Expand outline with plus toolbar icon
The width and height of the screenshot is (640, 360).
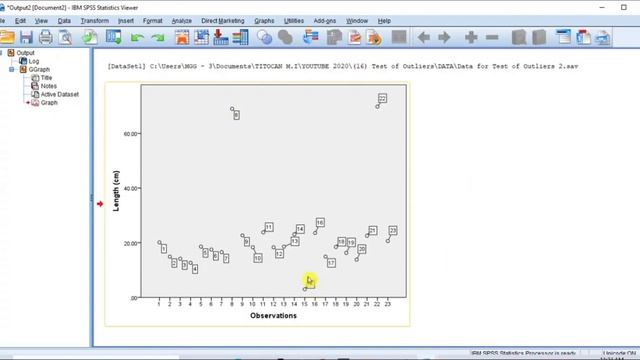pos(471,38)
